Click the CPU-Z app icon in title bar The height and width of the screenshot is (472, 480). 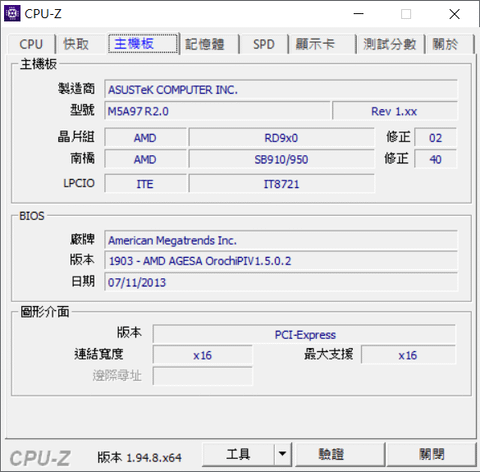(12, 14)
